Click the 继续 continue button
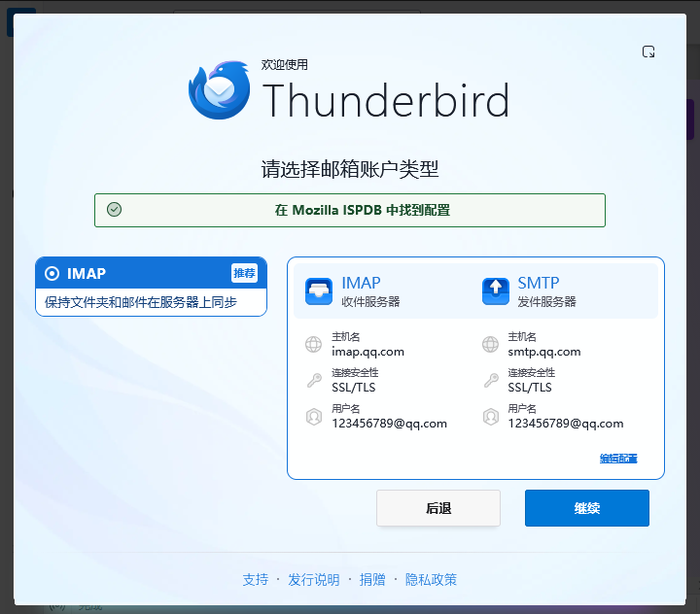 [587, 508]
